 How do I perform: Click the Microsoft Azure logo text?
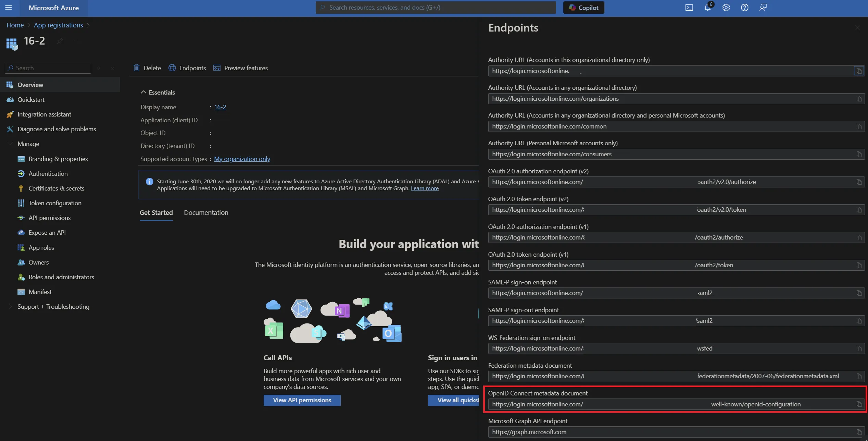tap(54, 8)
